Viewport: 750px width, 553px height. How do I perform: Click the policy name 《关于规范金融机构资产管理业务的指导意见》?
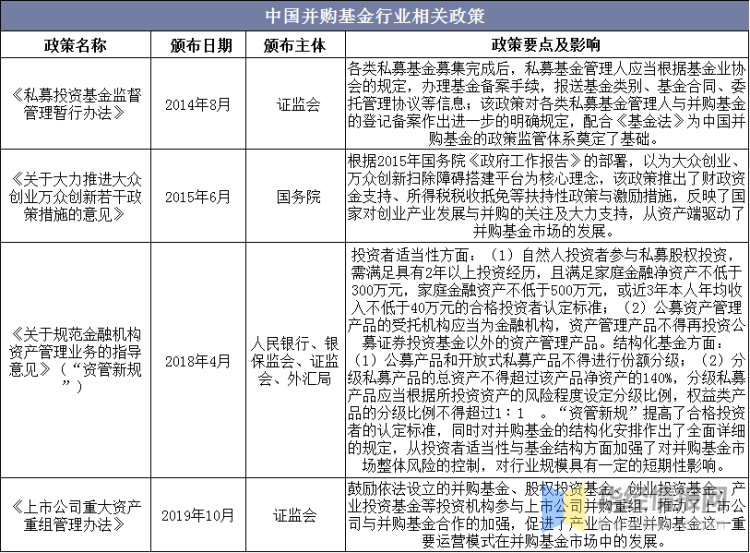(x=76, y=360)
